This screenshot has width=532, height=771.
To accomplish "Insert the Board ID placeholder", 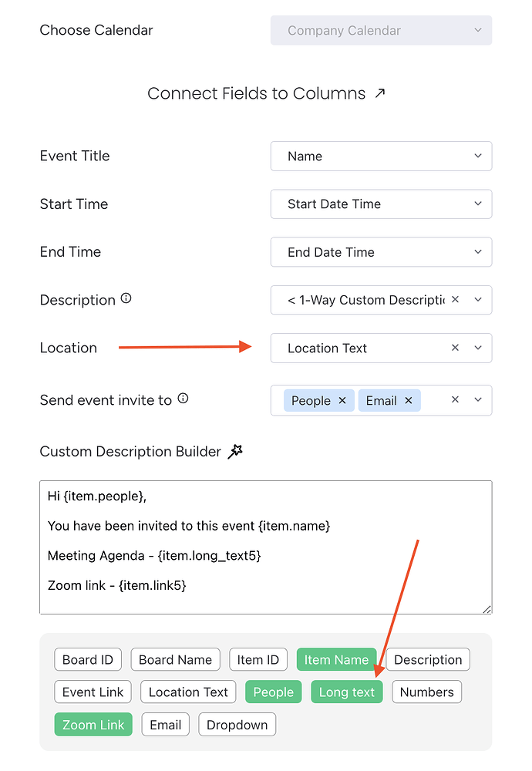I will click(88, 659).
